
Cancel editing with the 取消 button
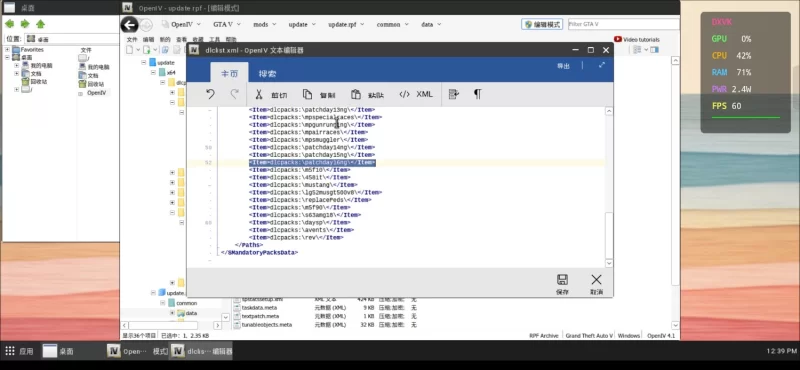coord(596,284)
